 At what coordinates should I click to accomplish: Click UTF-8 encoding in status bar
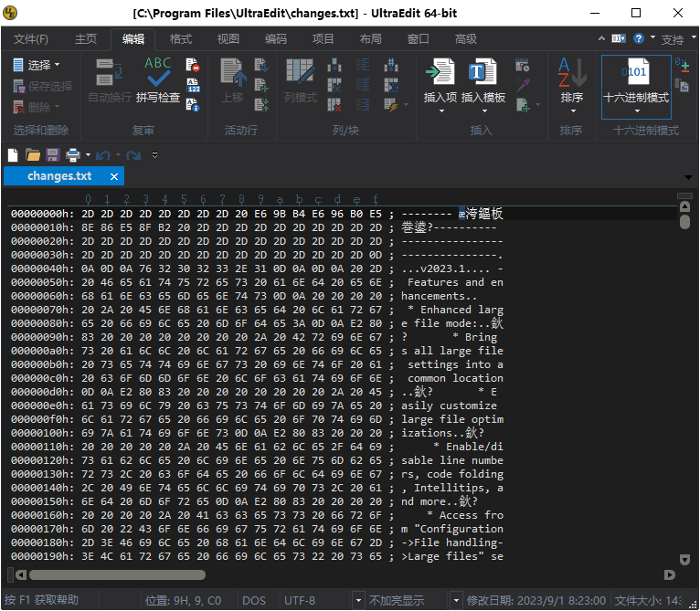tap(300, 601)
